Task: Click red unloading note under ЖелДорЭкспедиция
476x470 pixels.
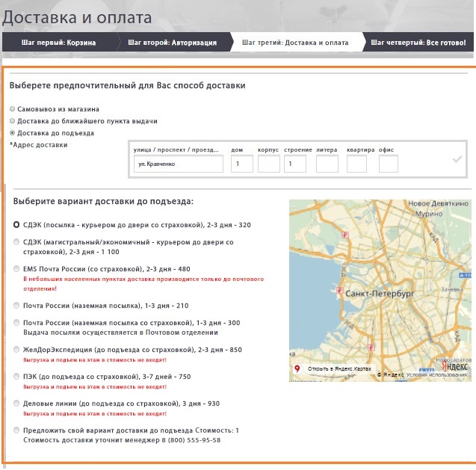Action: pos(95,360)
